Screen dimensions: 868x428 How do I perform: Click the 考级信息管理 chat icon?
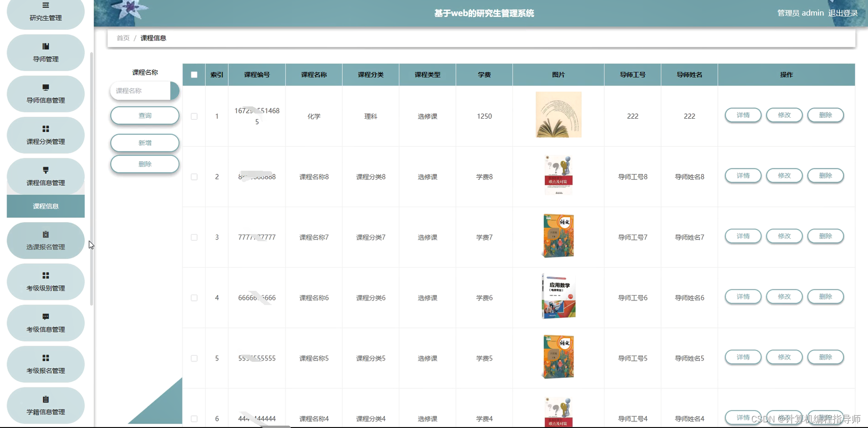(x=45, y=317)
